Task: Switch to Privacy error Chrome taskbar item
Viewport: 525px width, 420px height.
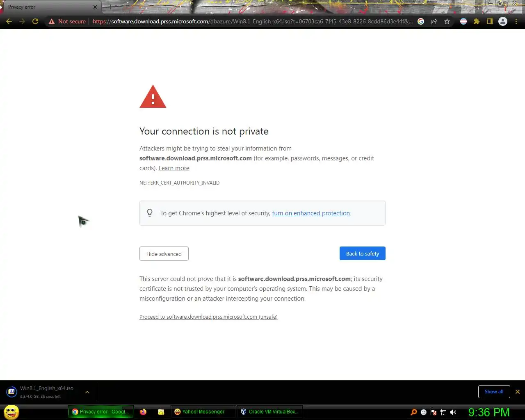Action: (101, 412)
